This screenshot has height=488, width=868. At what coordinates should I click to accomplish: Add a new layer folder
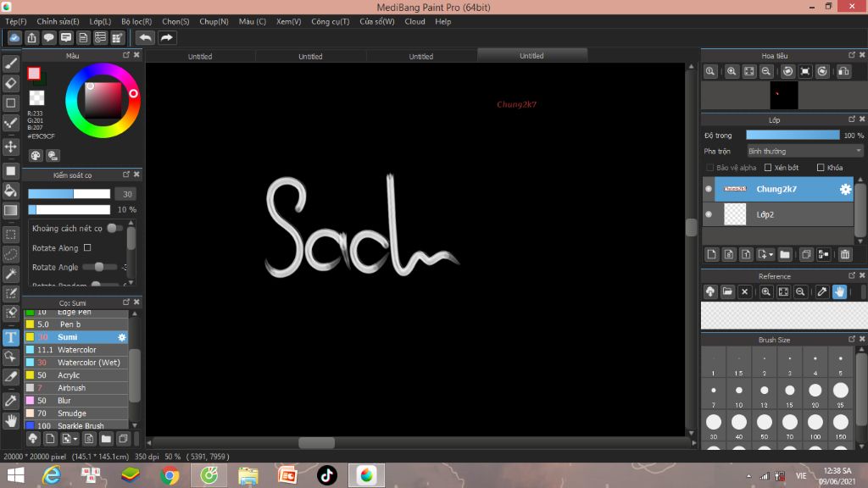click(x=784, y=254)
